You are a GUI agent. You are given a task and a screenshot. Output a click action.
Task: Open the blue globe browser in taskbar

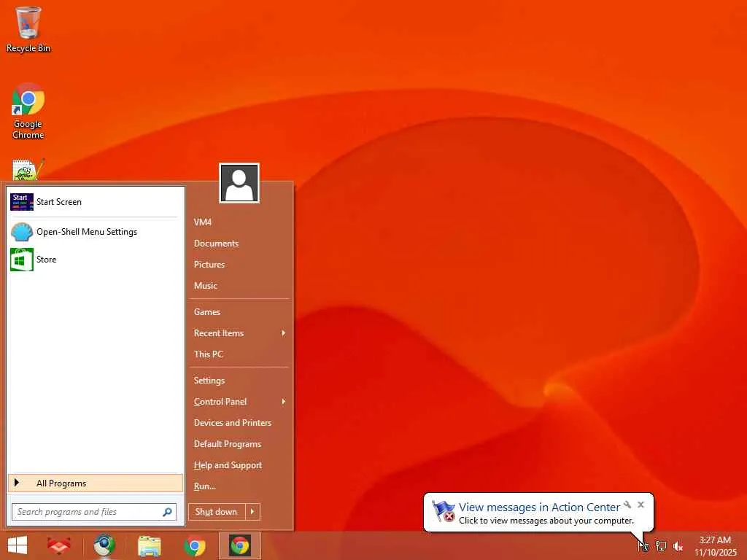click(x=104, y=545)
